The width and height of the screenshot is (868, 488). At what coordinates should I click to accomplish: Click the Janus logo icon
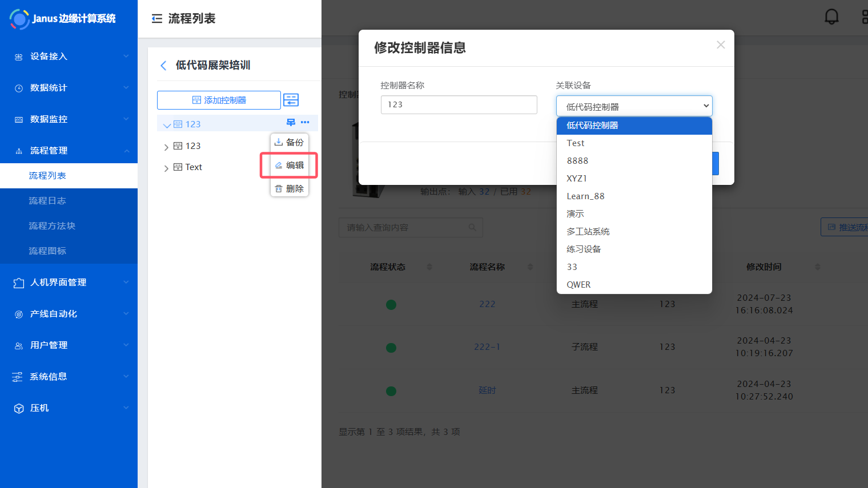(x=19, y=19)
